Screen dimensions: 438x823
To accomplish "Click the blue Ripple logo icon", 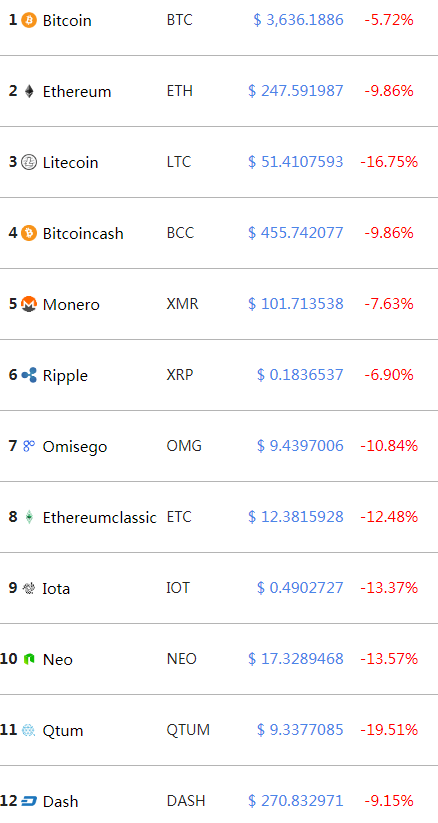I will click(x=29, y=375).
